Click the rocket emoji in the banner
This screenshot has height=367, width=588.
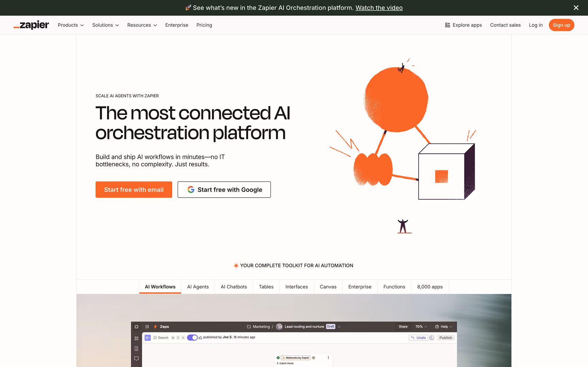click(x=188, y=7)
